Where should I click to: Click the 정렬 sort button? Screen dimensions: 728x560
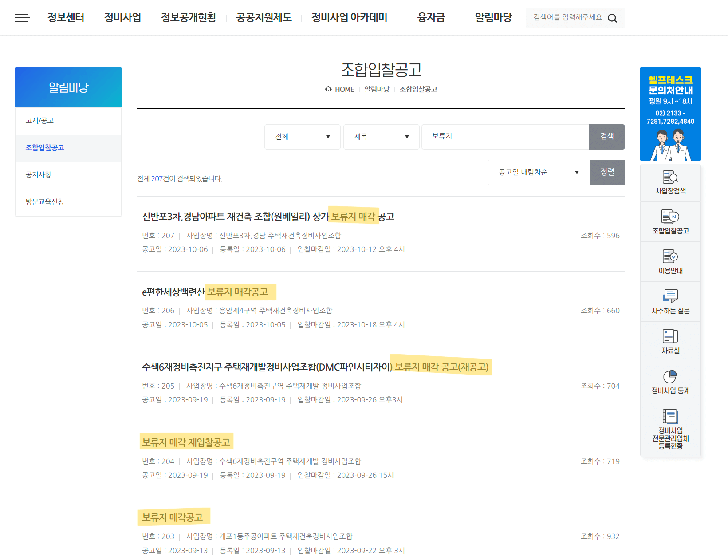click(x=607, y=172)
